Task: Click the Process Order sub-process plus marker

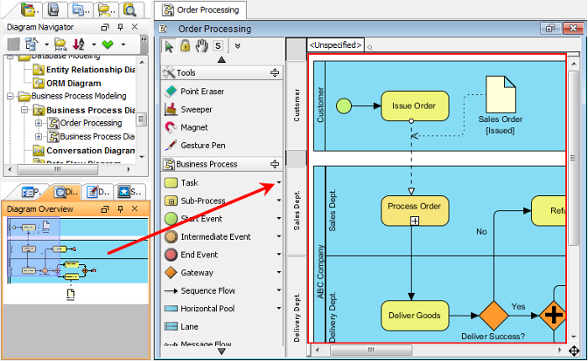Action: tap(414, 221)
